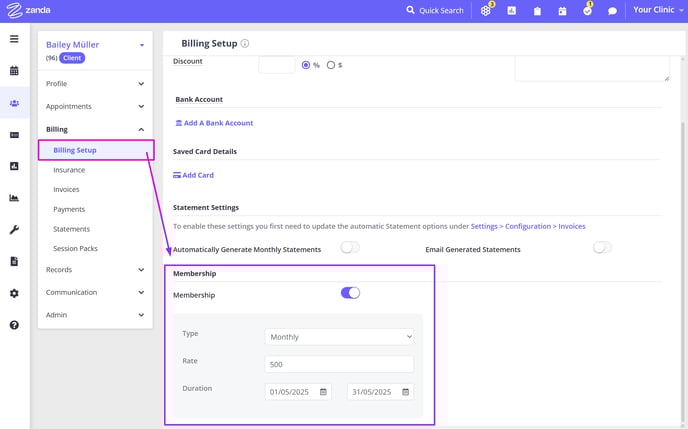Open the settings gear in left sidebar
688x429 pixels.
pos(14,293)
